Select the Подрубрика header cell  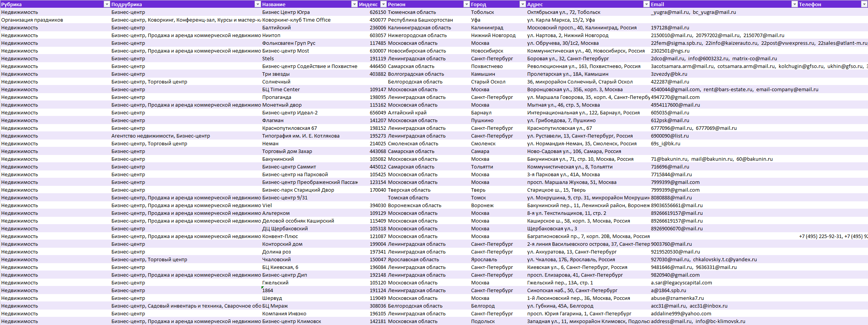186,4
